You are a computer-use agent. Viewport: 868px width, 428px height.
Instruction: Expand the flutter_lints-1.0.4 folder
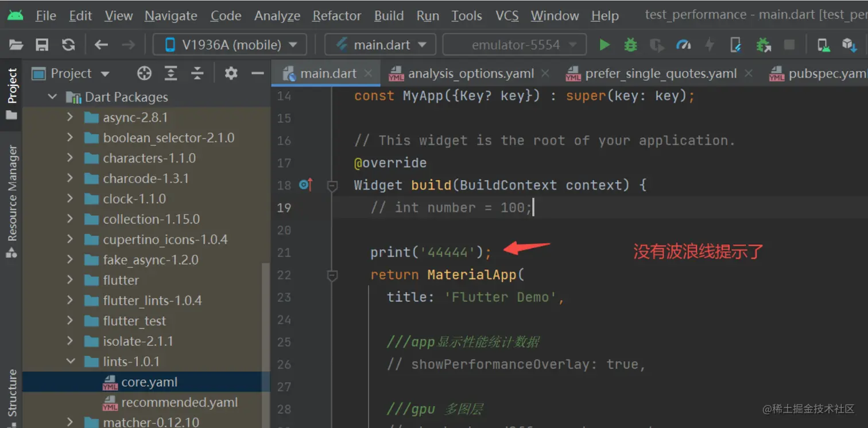pos(70,300)
